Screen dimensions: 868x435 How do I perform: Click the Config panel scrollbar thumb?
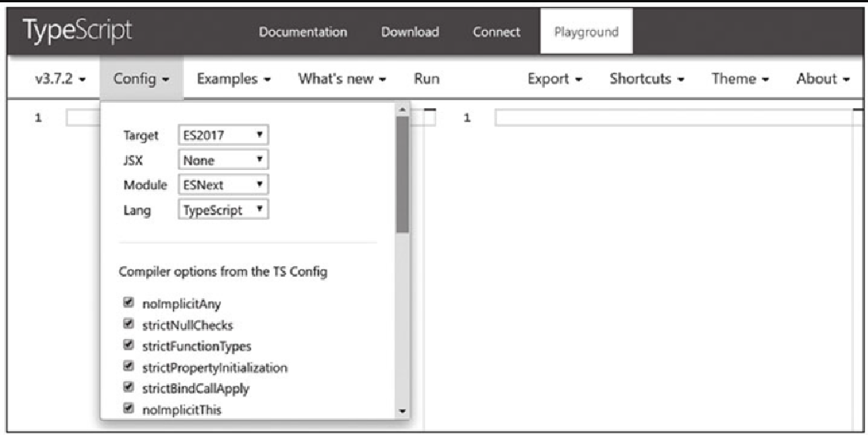click(x=403, y=175)
